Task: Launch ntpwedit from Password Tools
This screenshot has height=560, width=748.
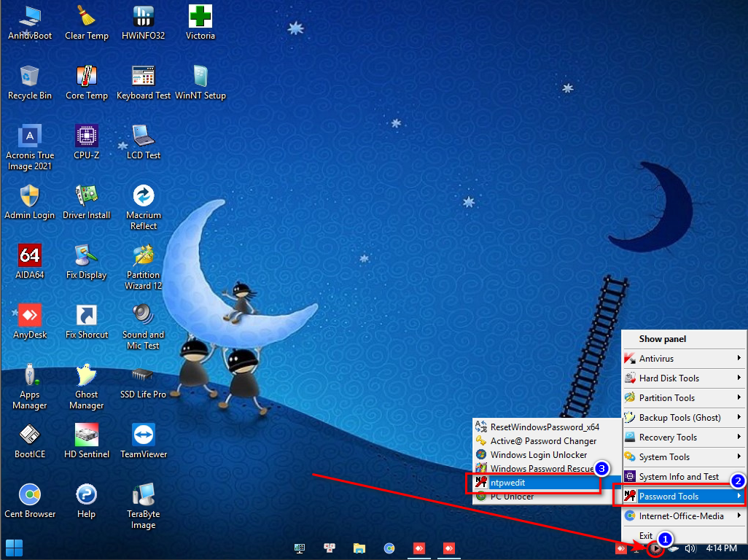Action: tap(547, 482)
